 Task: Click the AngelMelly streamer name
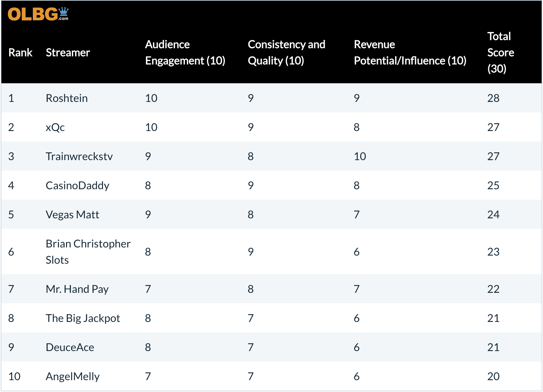pyautogui.click(x=73, y=376)
